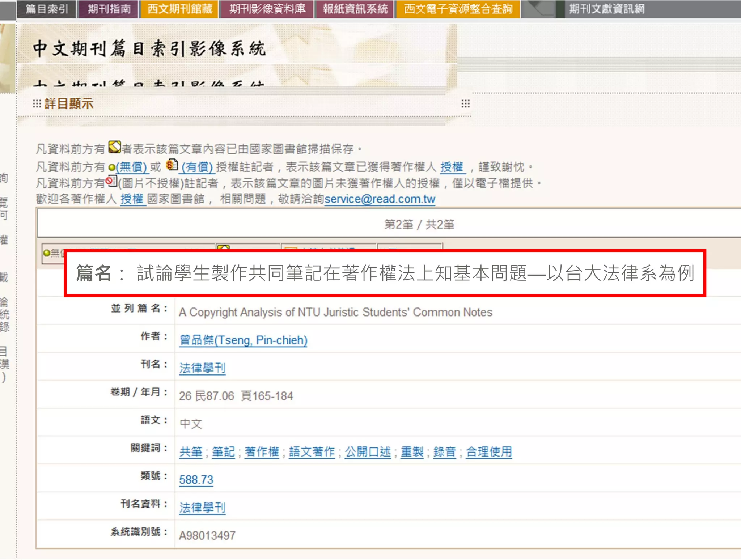This screenshot has height=560, width=741.
Task: Open author link 曾品傑(Tseng, Pin-chieh)
Action: pyautogui.click(x=243, y=340)
